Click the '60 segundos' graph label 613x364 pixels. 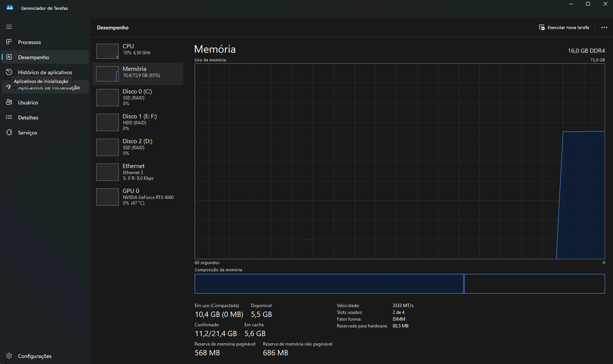206,263
